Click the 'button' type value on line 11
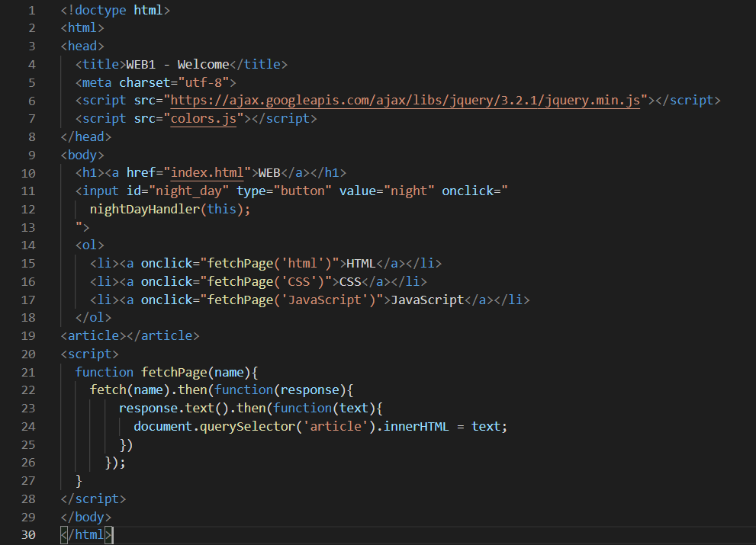This screenshot has width=756, height=545. [x=302, y=191]
